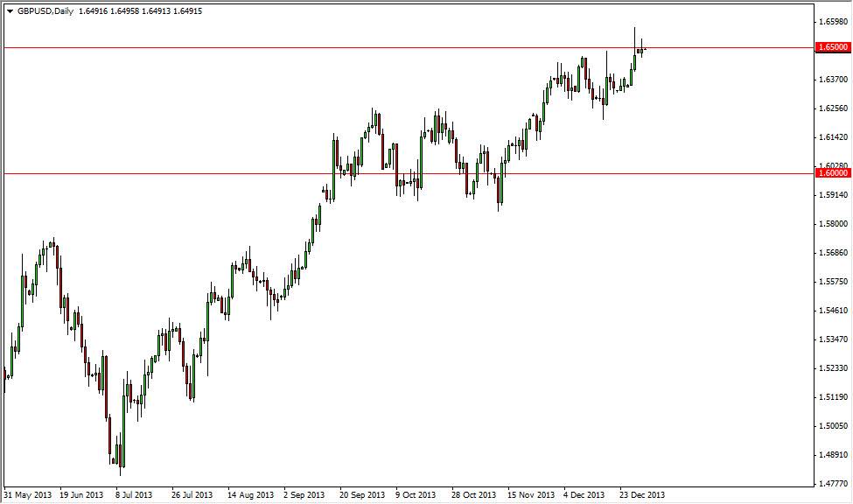
Task: Click the 1.55750 price scale value
Action: pos(833,282)
